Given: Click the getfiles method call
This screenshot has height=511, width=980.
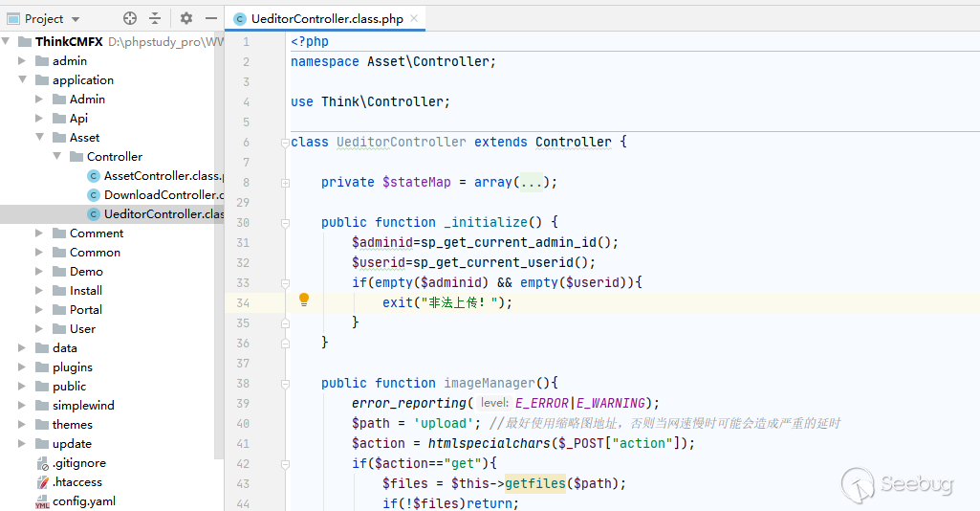Looking at the screenshot, I should coord(534,484).
